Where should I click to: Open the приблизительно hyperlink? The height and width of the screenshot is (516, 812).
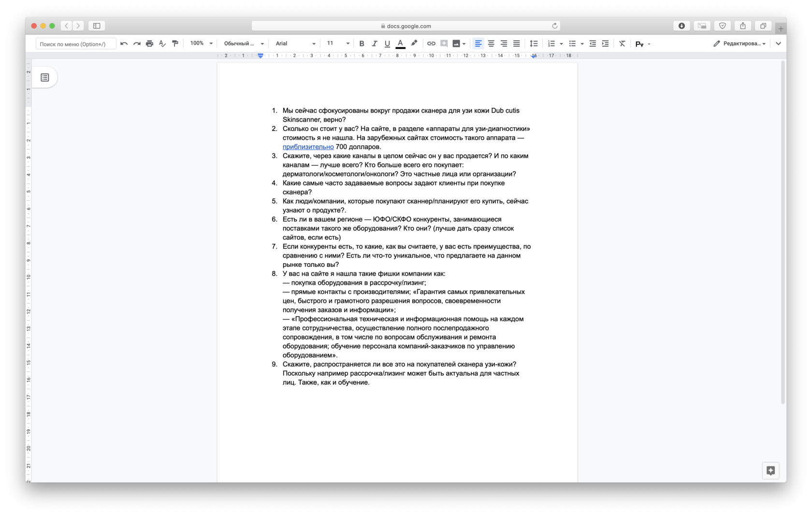coord(308,147)
